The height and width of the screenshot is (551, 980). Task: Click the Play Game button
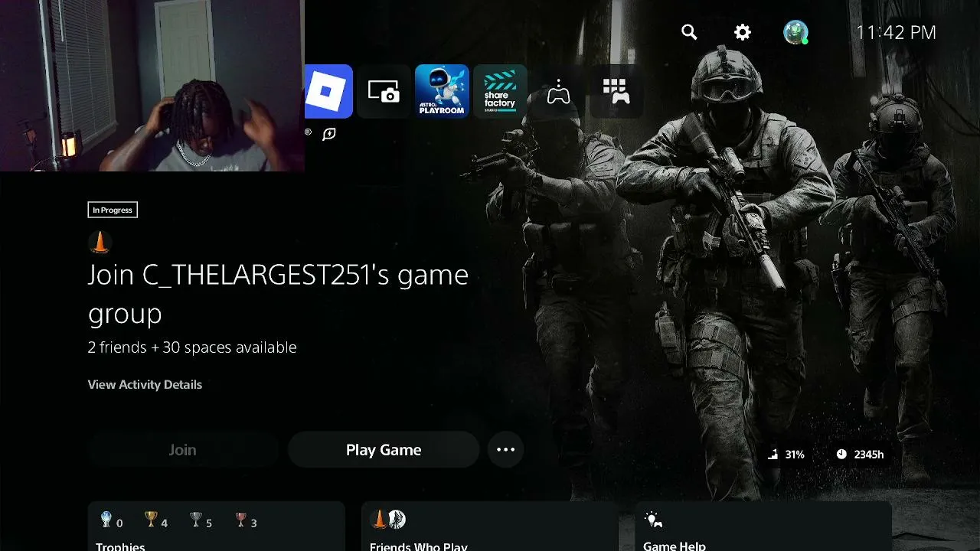pyautogui.click(x=384, y=450)
